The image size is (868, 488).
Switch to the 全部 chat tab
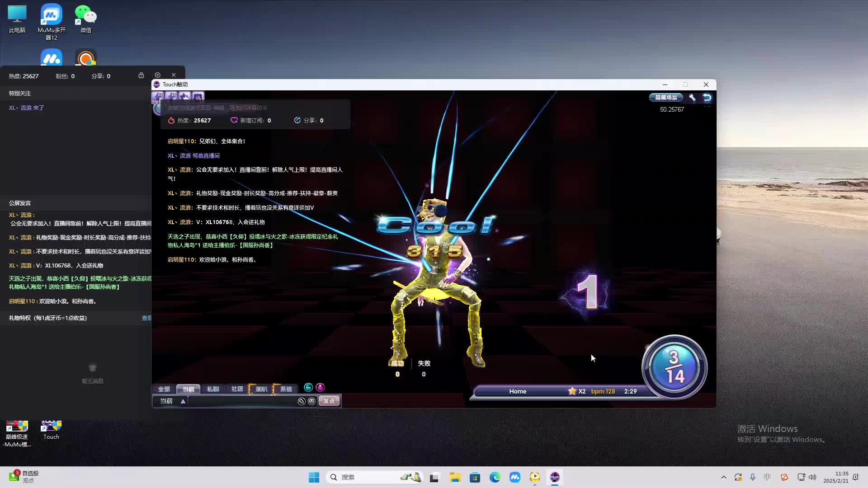[164, 389]
